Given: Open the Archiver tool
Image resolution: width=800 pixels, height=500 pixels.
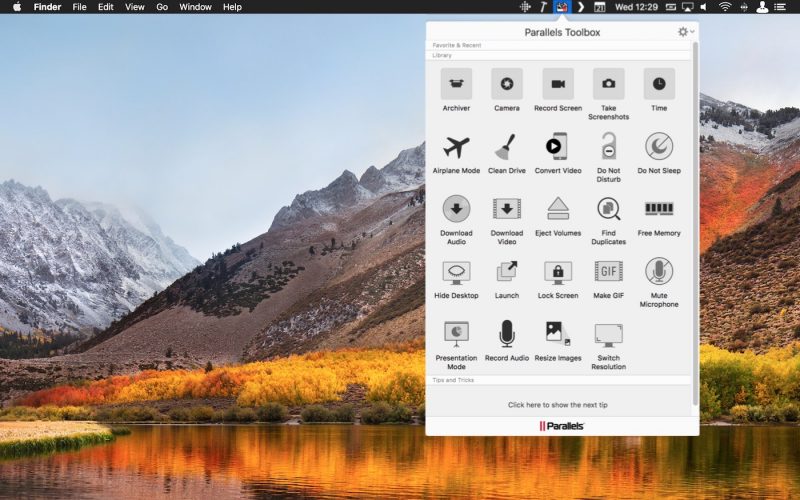Looking at the screenshot, I should point(456,90).
